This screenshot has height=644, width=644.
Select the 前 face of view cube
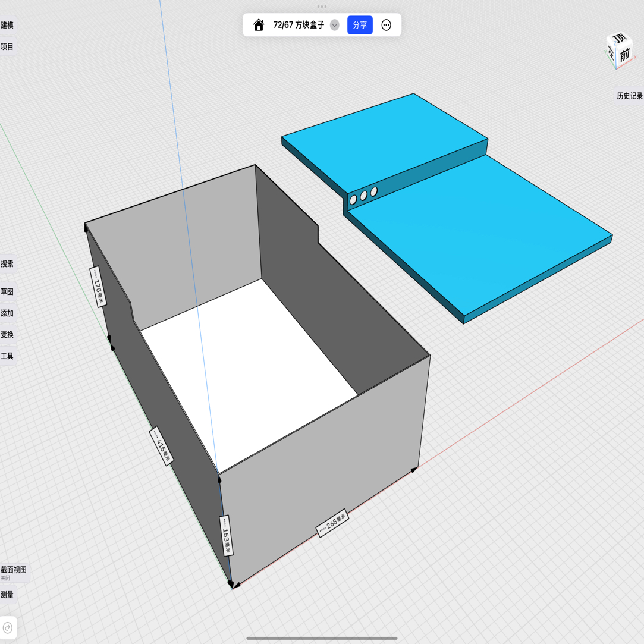point(624,56)
